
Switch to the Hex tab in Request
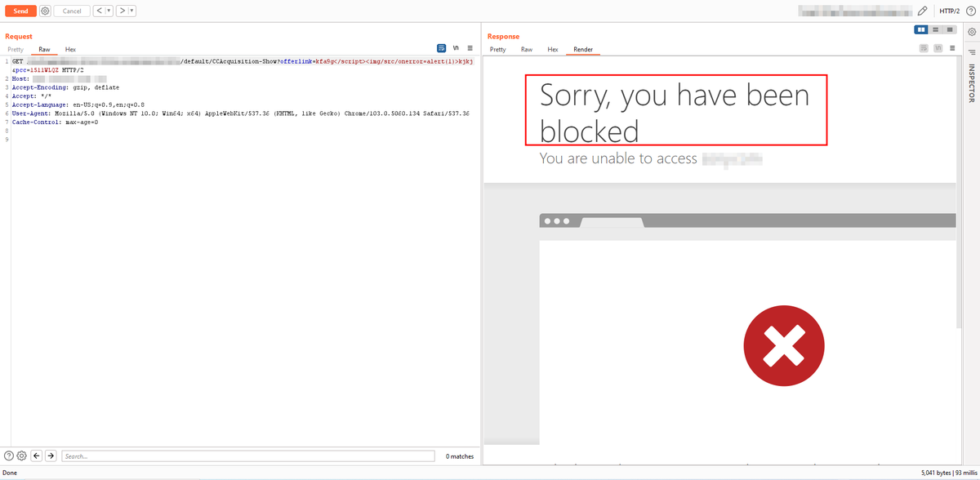(69, 49)
